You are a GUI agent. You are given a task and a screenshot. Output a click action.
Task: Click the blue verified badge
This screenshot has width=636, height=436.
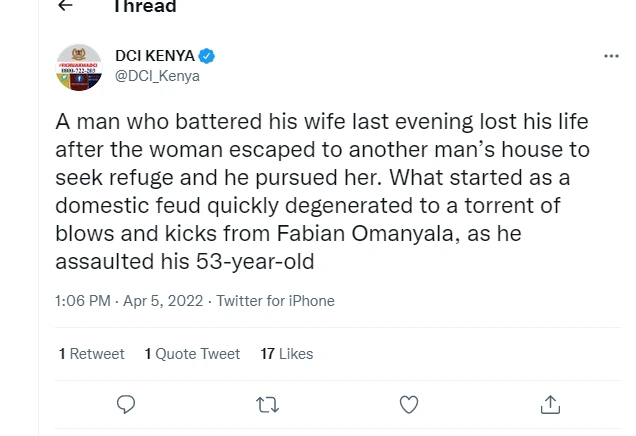point(207,56)
